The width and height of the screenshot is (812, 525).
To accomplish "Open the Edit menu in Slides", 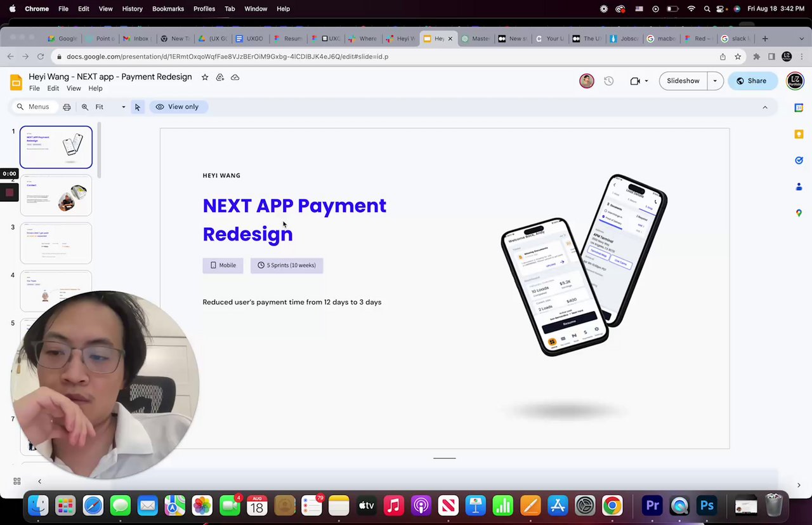I will click(53, 88).
